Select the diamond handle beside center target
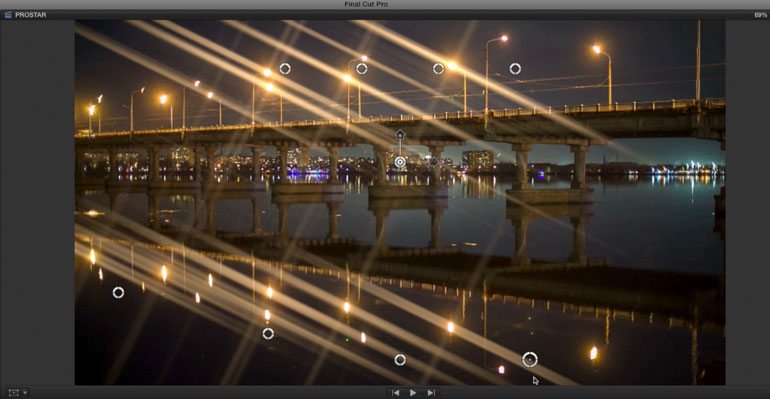The height and width of the screenshot is (399, 770). 434,161
